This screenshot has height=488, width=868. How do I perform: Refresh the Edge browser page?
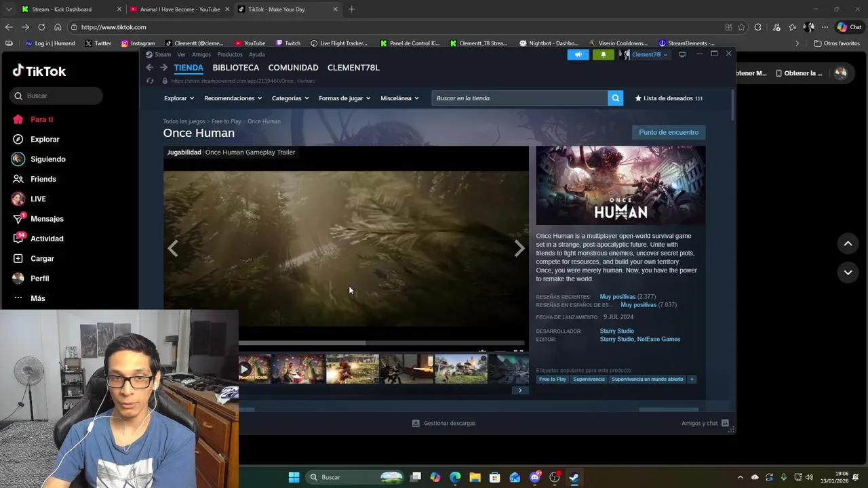point(41,27)
